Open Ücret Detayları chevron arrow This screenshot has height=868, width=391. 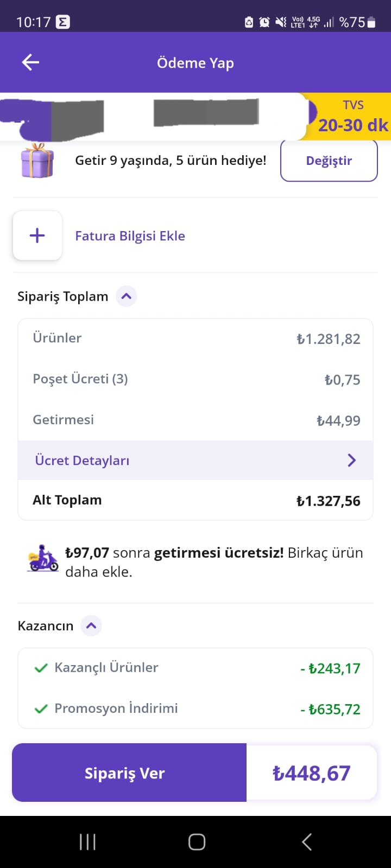tap(351, 461)
